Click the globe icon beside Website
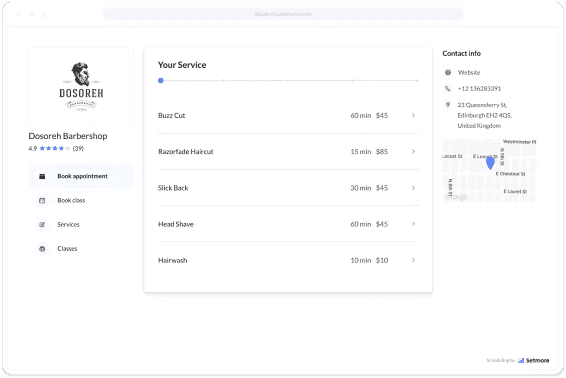 448,73
